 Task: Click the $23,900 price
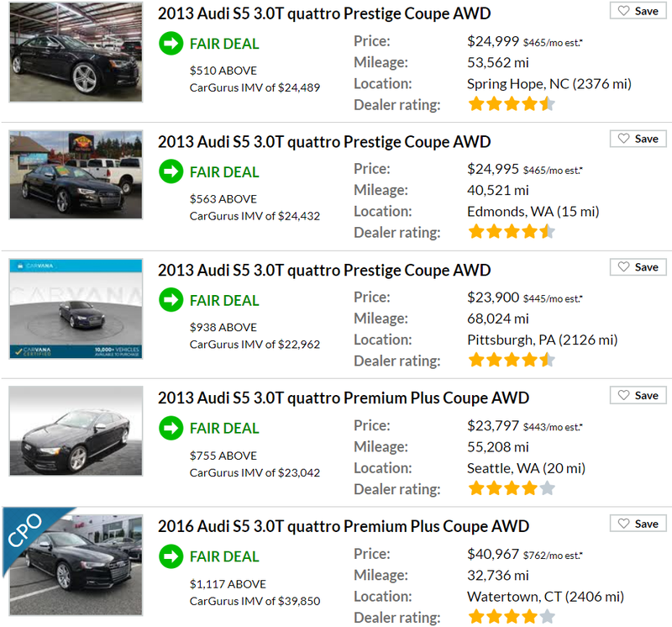point(493,298)
